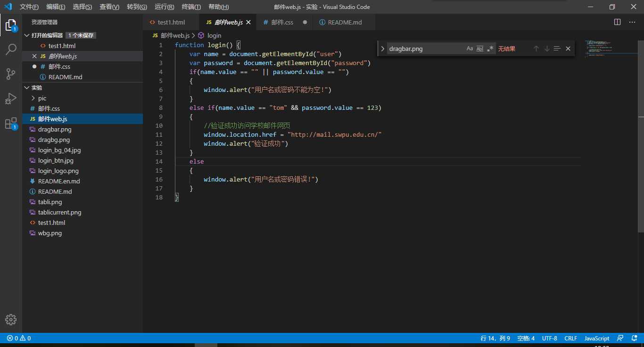Change line endings via CRLF
644x347 pixels.
coord(570,338)
